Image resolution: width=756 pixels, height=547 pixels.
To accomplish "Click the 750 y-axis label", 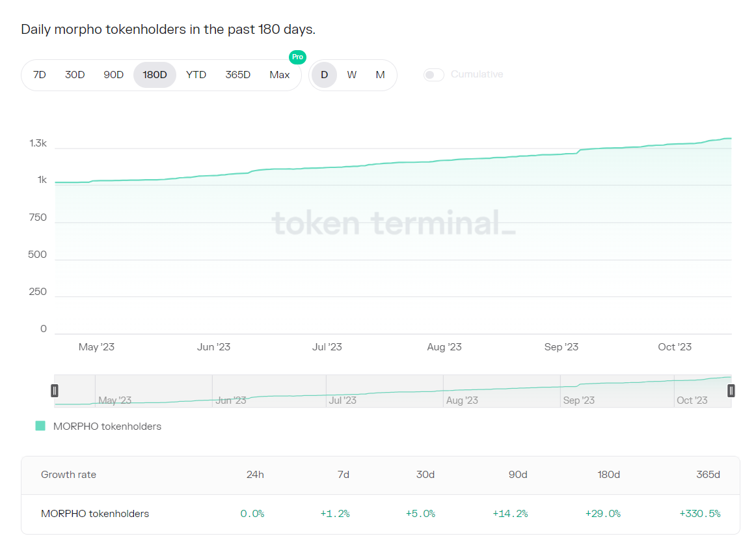I will tap(38, 217).
